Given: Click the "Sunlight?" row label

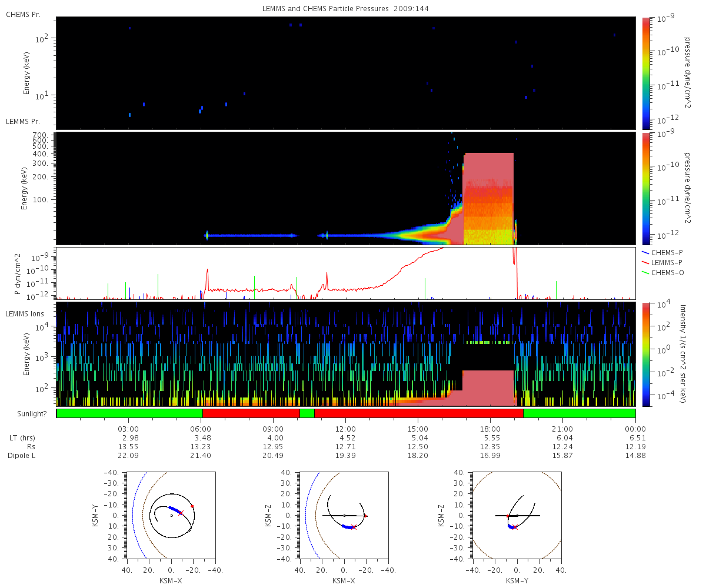Looking at the screenshot, I should tap(26, 414).
